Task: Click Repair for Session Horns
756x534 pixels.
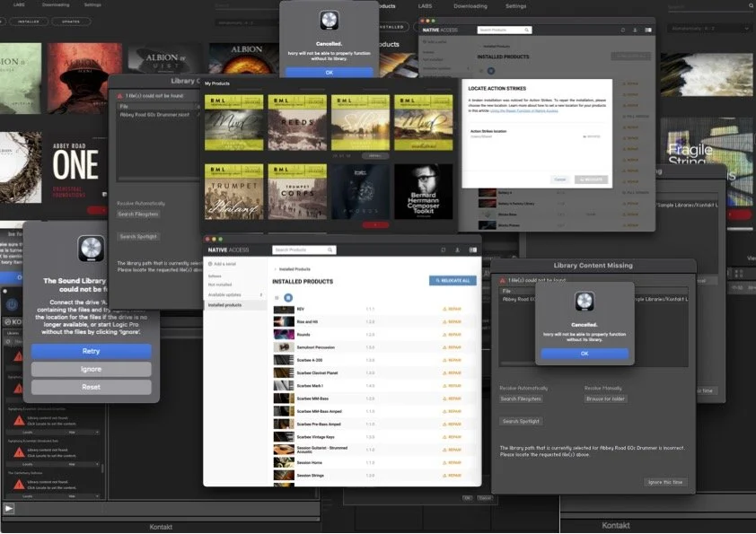Action: click(453, 463)
